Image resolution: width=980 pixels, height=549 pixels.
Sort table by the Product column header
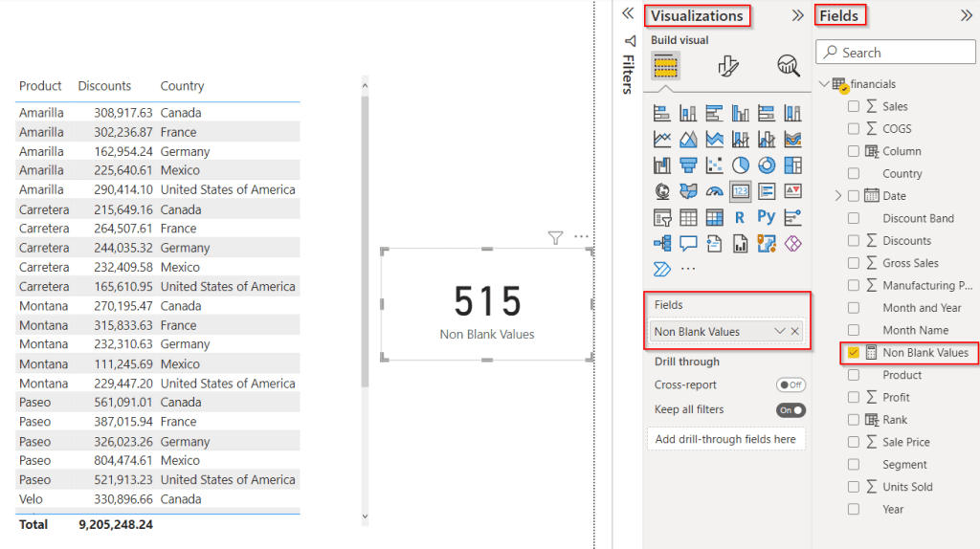pyautogui.click(x=40, y=85)
